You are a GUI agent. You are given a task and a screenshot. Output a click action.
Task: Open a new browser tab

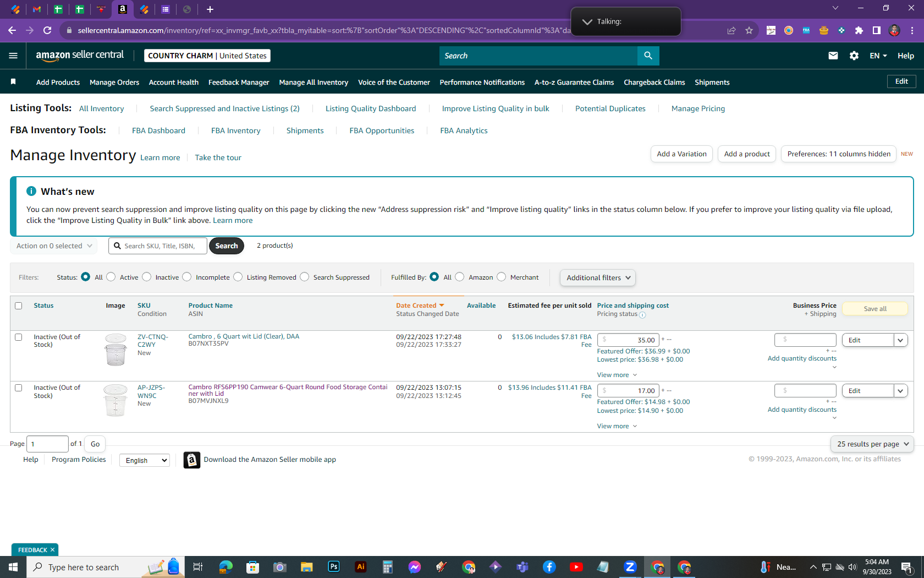(210, 9)
